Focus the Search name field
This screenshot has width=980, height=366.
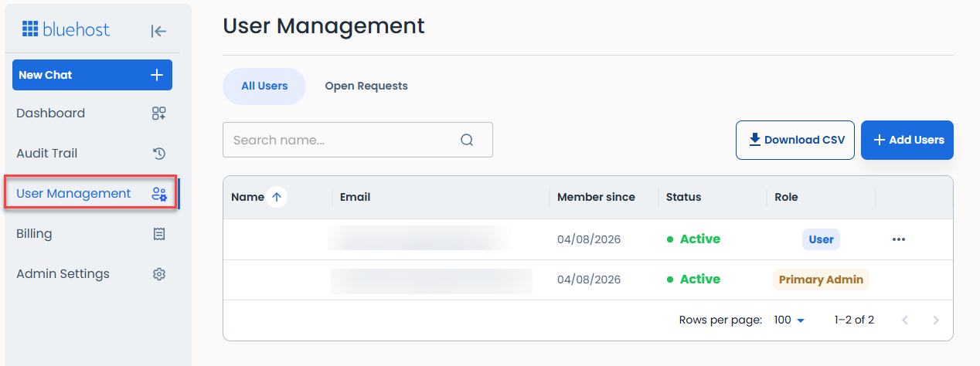[358, 140]
